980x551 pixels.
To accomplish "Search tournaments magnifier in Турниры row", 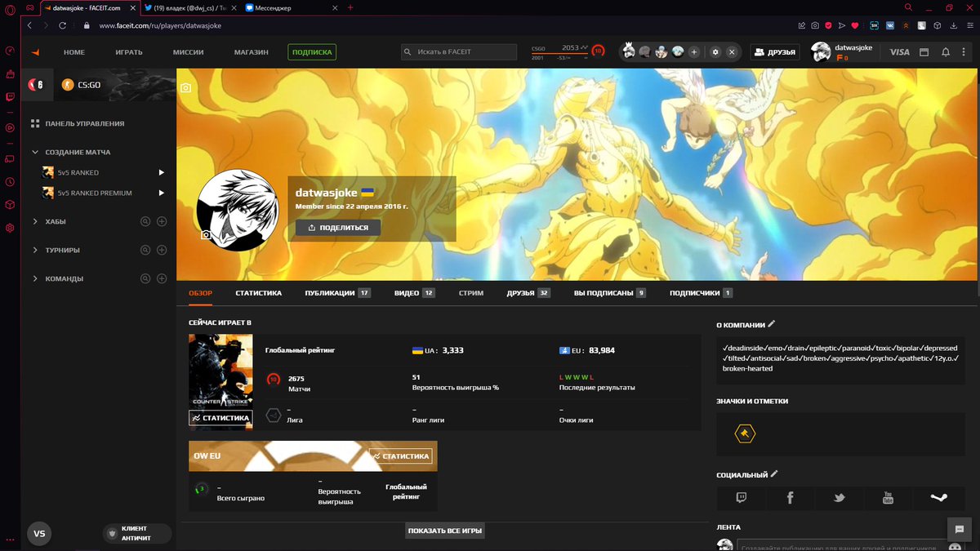I will coord(145,250).
